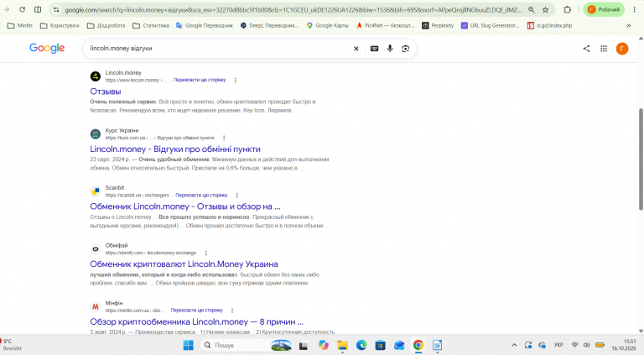
Task: Open Lincoln.money - Відгуки про обмінні пункти
Action: point(175,149)
